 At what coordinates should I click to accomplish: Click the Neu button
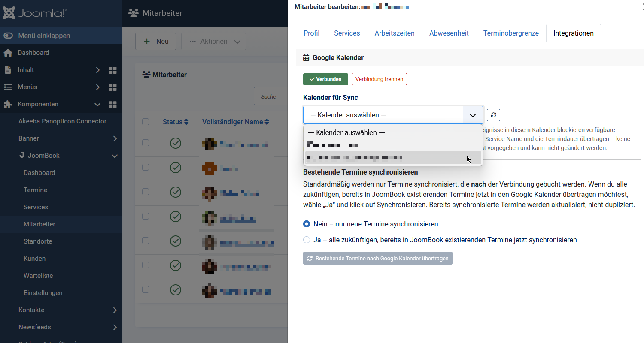[155, 42]
